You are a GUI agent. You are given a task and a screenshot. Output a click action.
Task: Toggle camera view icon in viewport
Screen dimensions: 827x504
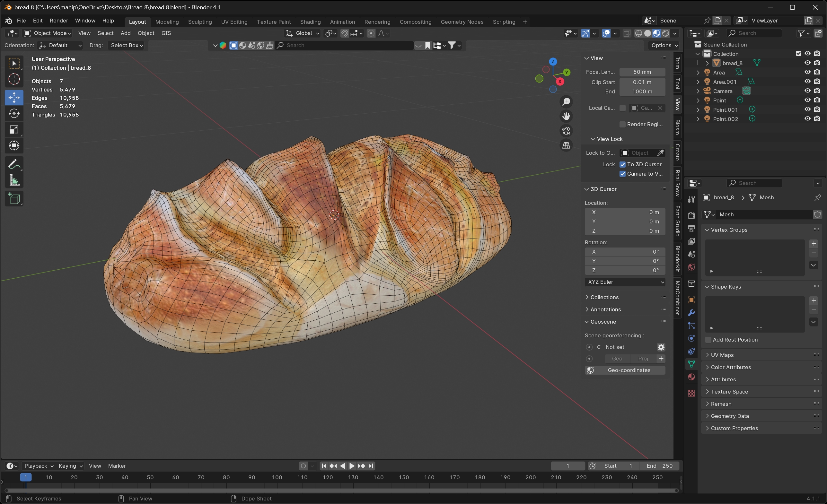(566, 131)
